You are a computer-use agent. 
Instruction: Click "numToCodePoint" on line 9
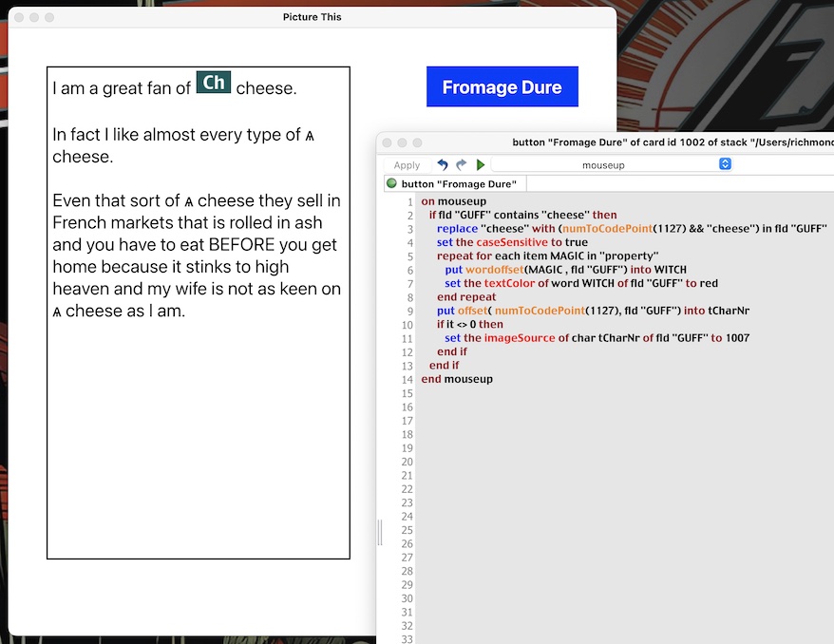click(x=540, y=311)
